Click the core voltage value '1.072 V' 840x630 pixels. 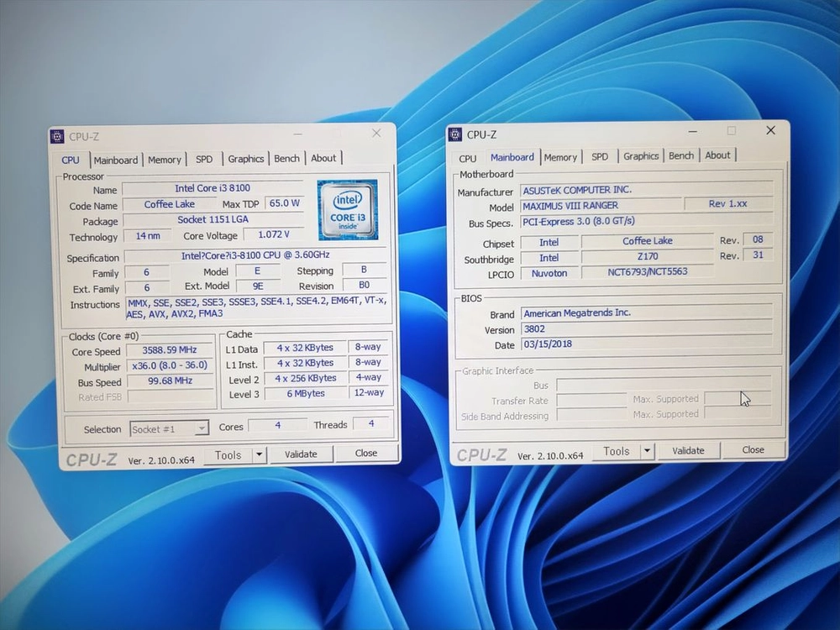pyautogui.click(x=274, y=234)
